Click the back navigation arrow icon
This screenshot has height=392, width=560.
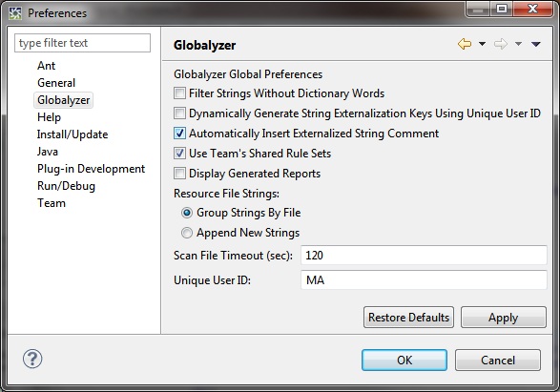tap(465, 44)
